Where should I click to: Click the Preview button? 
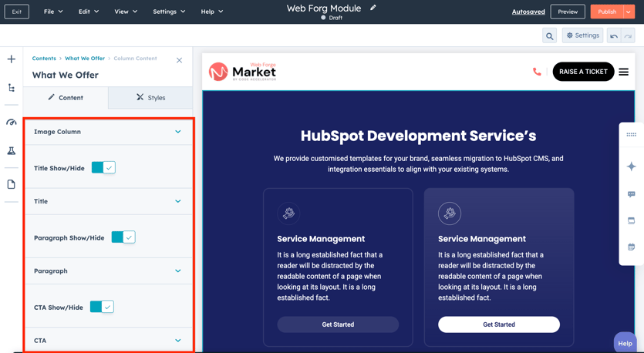[x=568, y=12]
